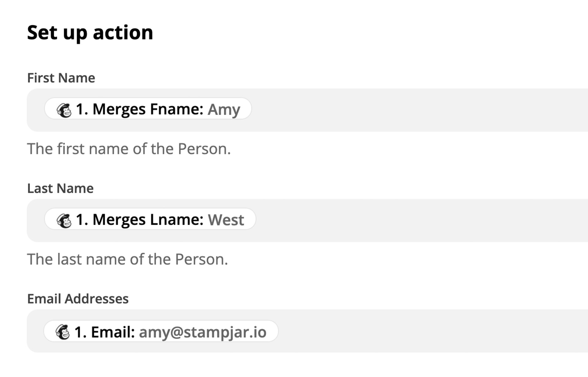Viewport: 588px width, 377px height.
Task: Click the 'Set up action' heading
Action: pos(90,33)
